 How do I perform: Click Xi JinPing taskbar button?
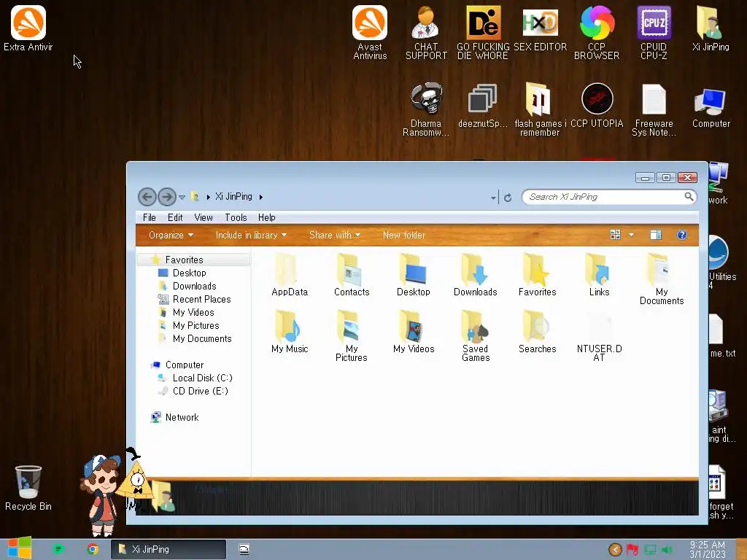pos(169,549)
